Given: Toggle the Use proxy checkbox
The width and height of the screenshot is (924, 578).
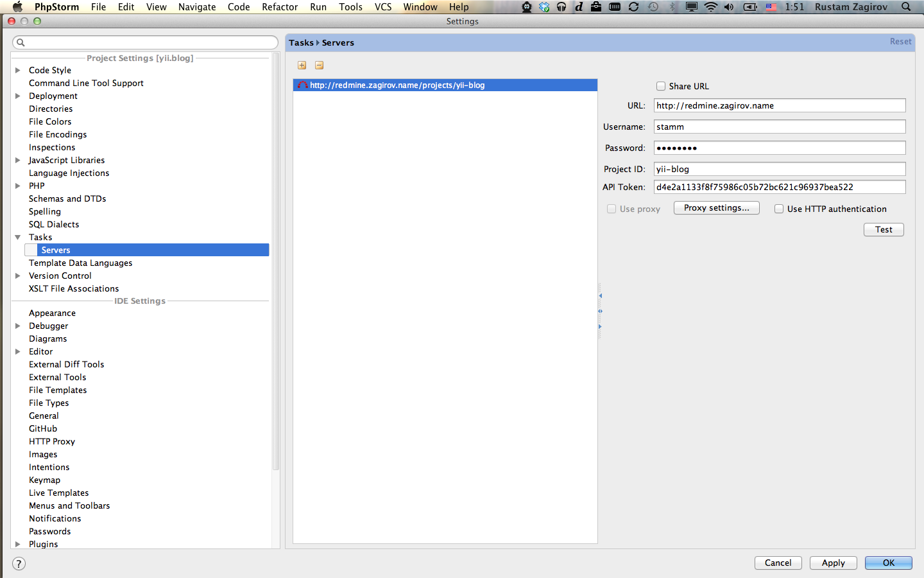Looking at the screenshot, I should (x=612, y=209).
